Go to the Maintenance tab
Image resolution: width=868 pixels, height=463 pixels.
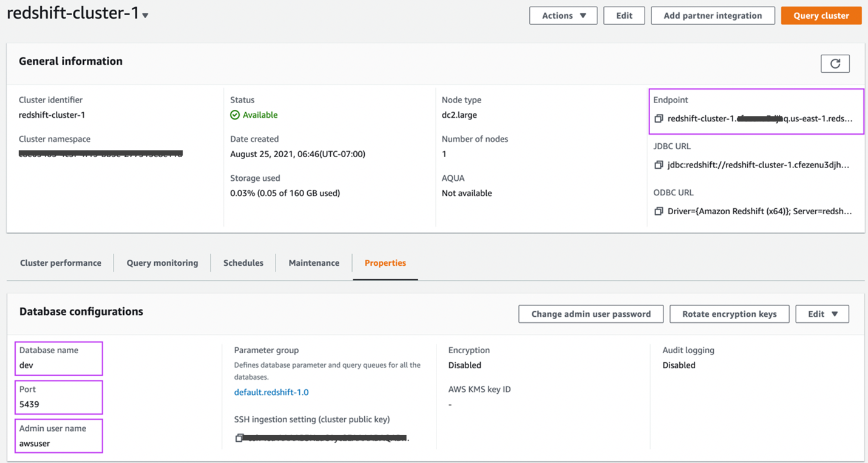(x=314, y=263)
